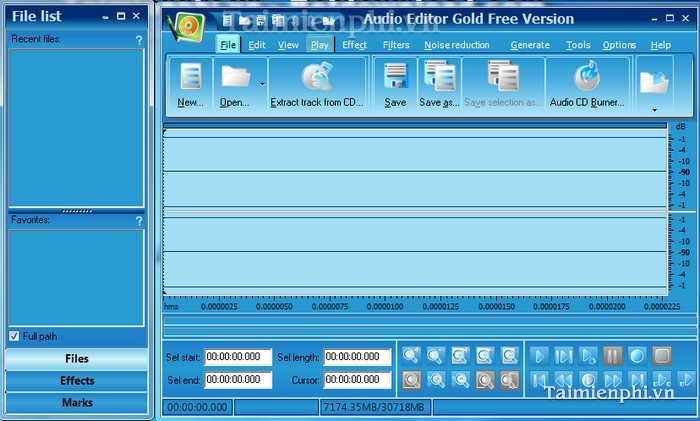Open the Effect menu
The width and height of the screenshot is (700, 421).
pyautogui.click(x=354, y=45)
